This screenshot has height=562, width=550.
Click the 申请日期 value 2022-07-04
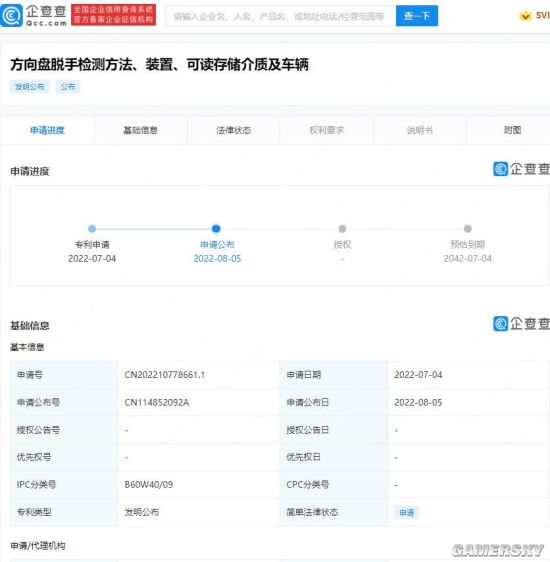coord(418,375)
